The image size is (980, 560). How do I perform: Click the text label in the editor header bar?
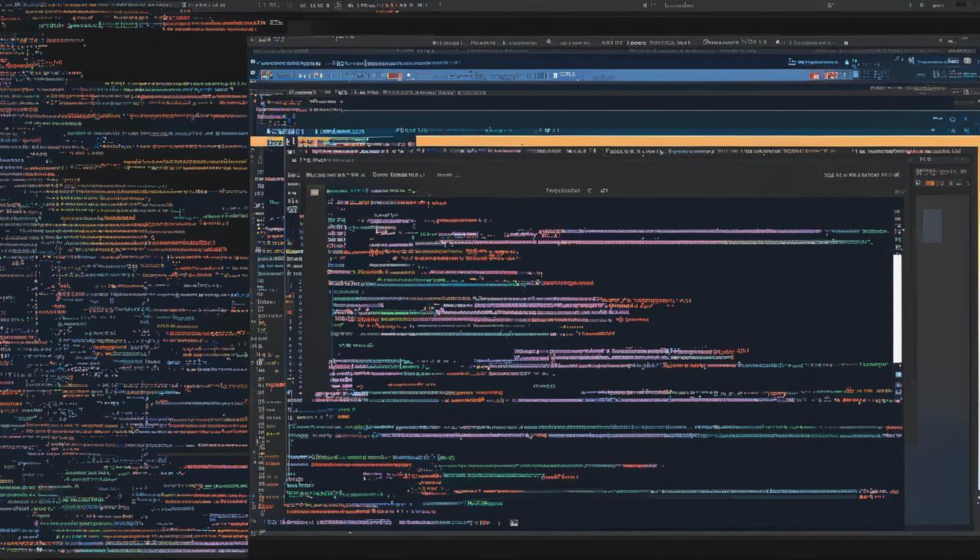pos(563,190)
